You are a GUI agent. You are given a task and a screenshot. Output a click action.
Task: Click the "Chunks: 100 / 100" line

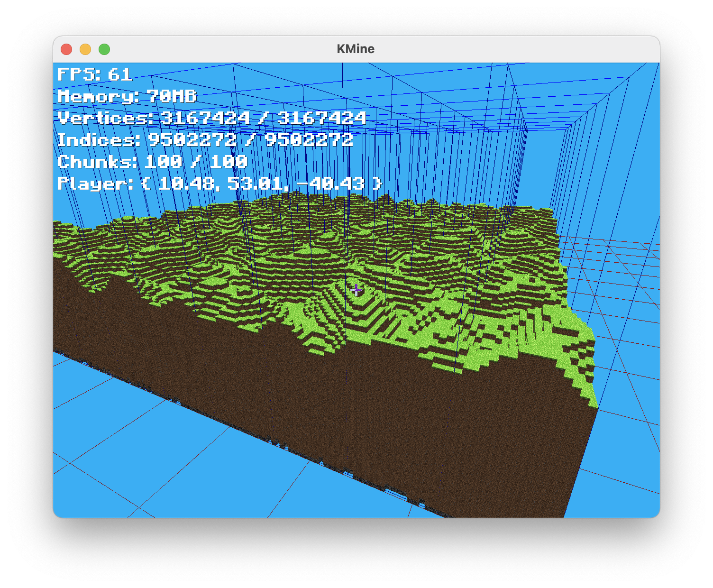tap(152, 162)
